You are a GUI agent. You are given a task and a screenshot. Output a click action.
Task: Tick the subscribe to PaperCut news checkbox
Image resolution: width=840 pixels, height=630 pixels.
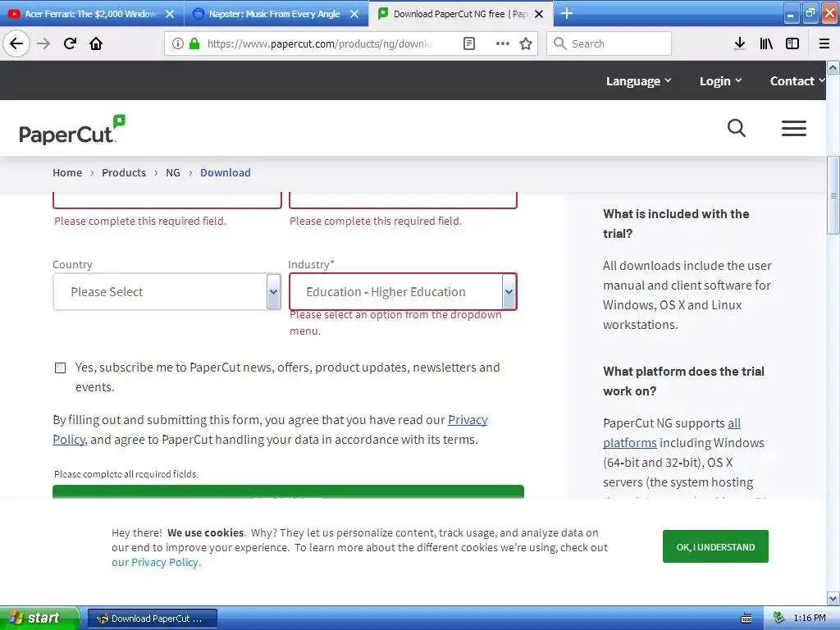pyautogui.click(x=61, y=367)
